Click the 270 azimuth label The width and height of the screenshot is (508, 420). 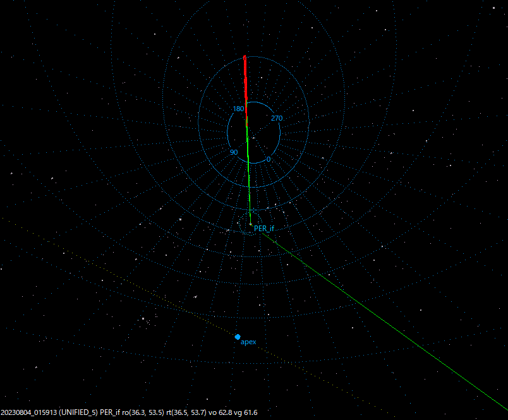click(x=275, y=117)
